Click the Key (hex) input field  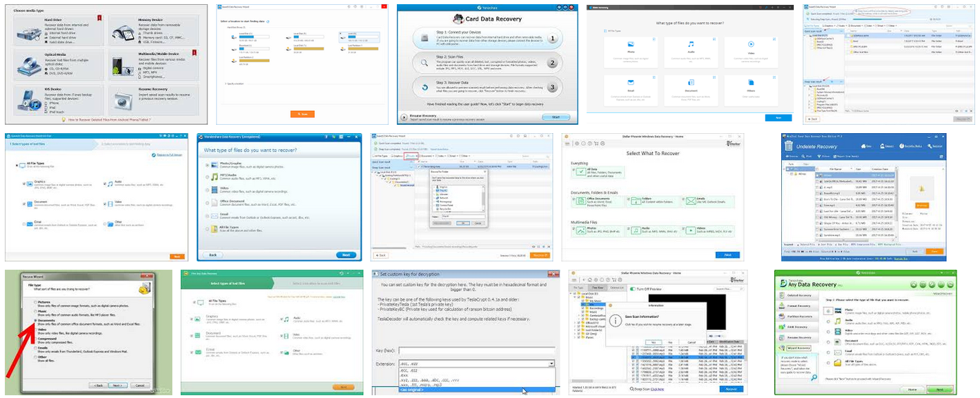point(476,351)
